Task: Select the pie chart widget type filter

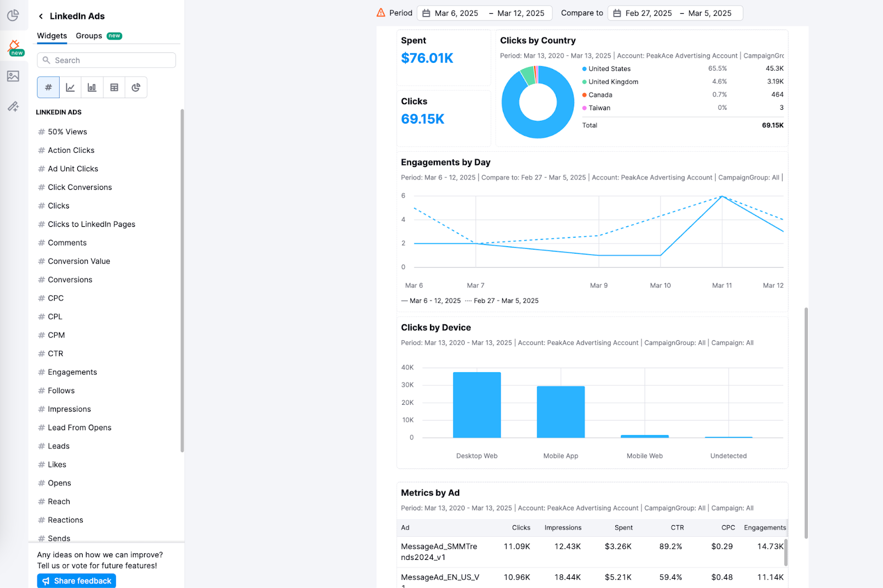Action: [x=136, y=87]
